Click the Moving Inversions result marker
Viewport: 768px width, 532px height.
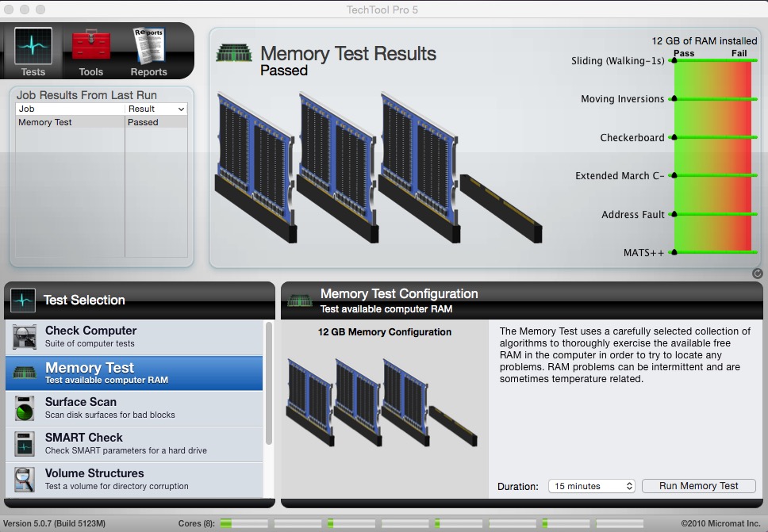(674, 99)
